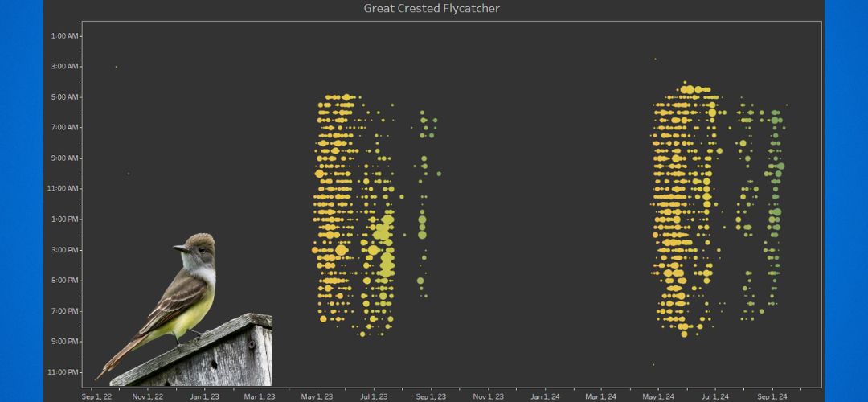Screen dimensions: 868x402
Task: Select the lone 10 AM dot in fall 2022
Action: click(128, 174)
